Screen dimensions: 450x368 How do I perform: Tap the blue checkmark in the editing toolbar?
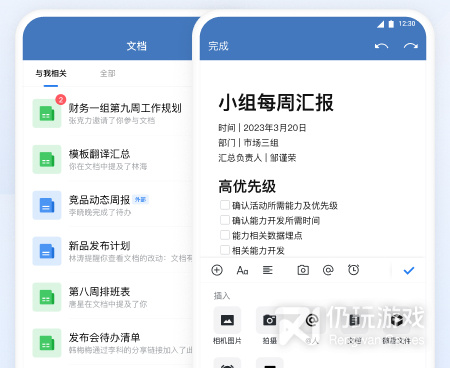pos(409,270)
